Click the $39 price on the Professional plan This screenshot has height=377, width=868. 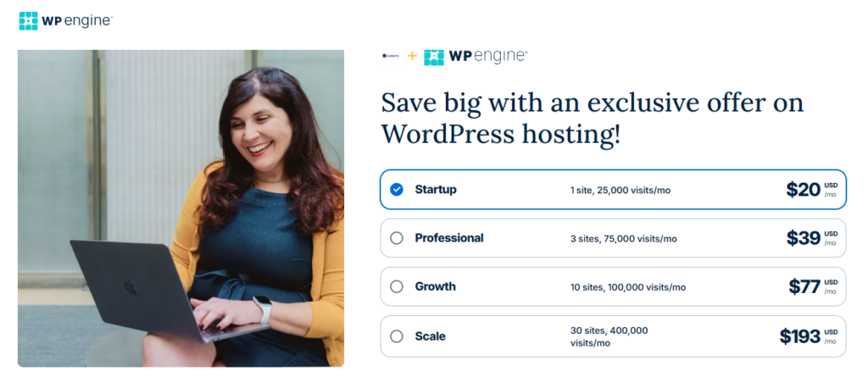tap(803, 238)
